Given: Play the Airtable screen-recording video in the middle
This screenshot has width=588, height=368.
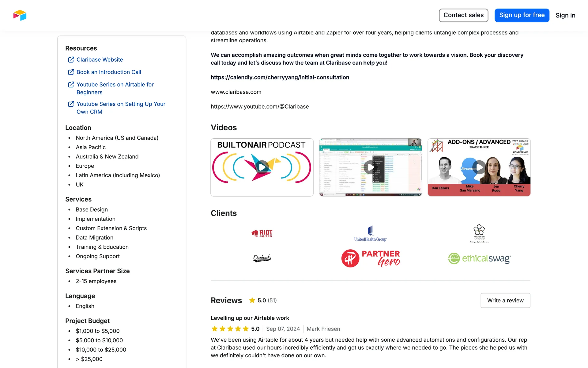Looking at the screenshot, I should click(370, 167).
